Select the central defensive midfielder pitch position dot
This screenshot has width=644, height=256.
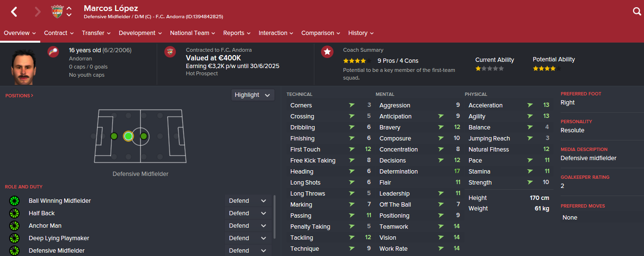coord(128,136)
